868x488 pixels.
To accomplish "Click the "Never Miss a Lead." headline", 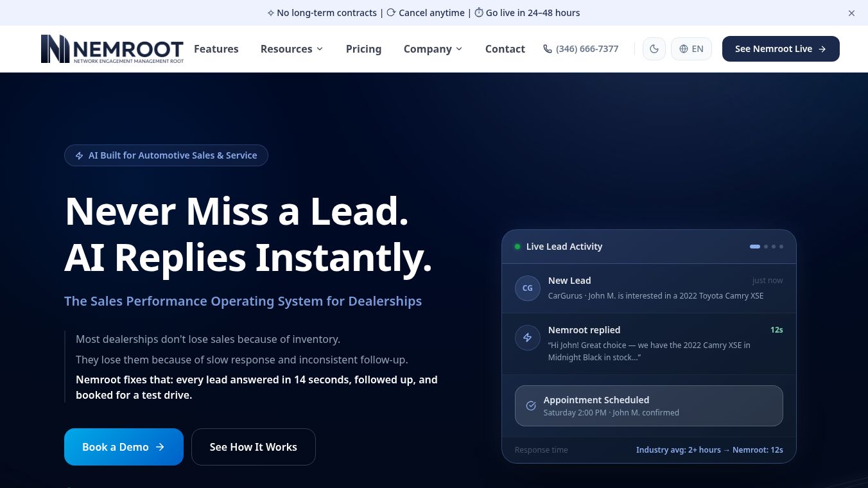I will 237,211.
